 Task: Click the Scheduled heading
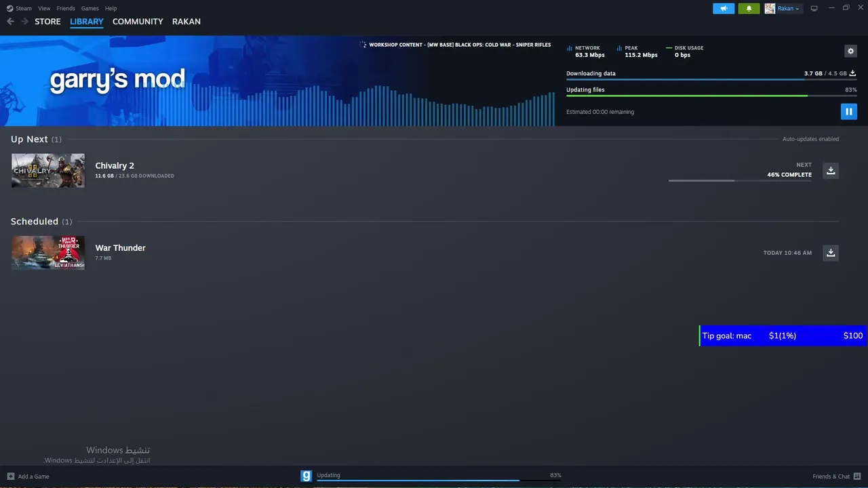35,222
